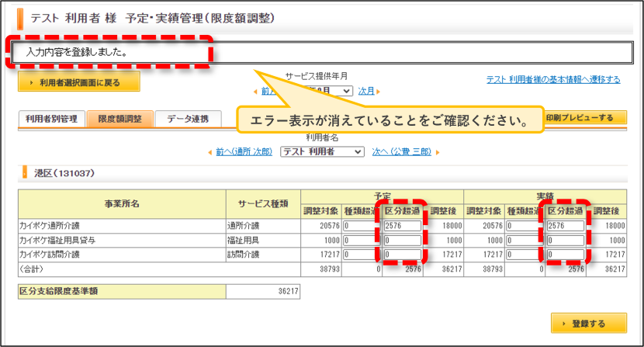Click the 登録する button
The height and width of the screenshot is (347, 644).
589,323
